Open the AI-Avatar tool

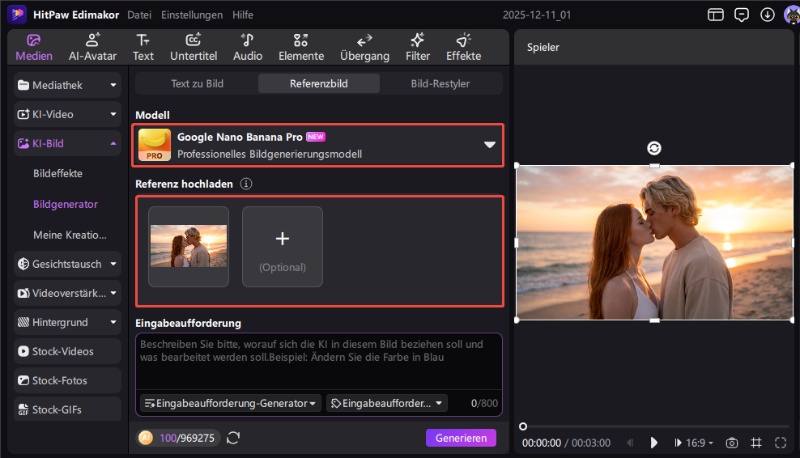tap(92, 47)
